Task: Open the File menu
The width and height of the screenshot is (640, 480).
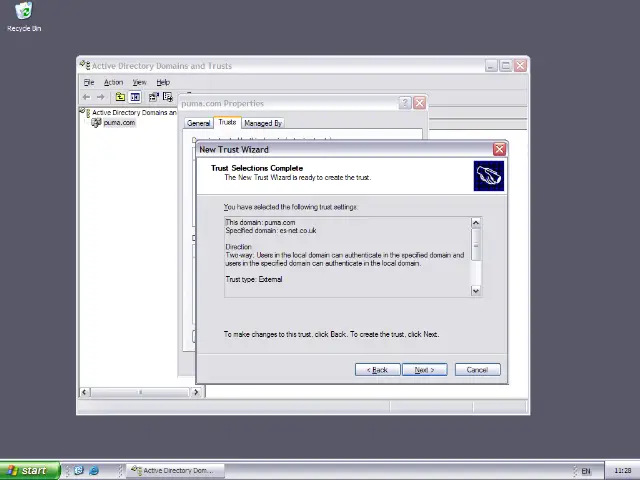Action: tap(89, 82)
